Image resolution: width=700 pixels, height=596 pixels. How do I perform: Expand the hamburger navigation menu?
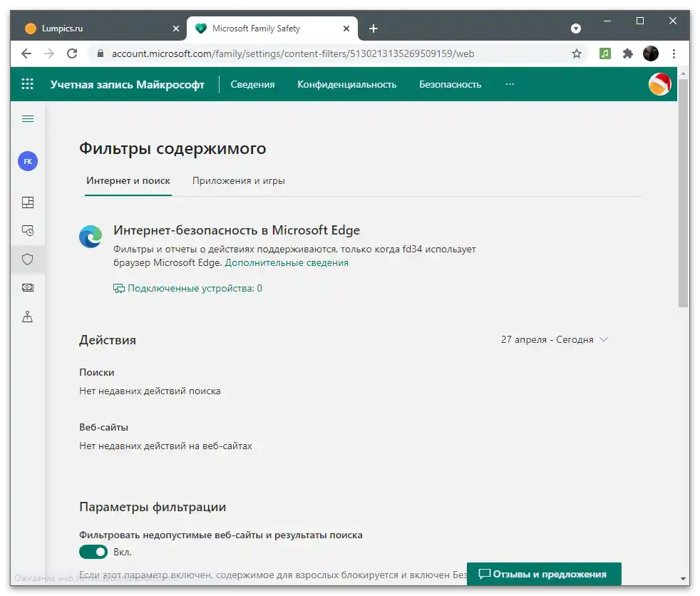[x=28, y=118]
